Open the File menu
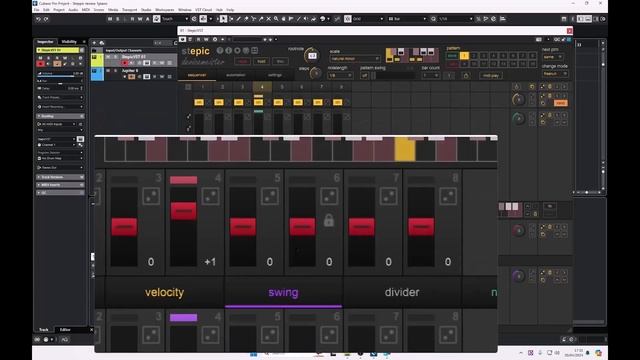Screen dimensions: 640x360 (37, 10)
